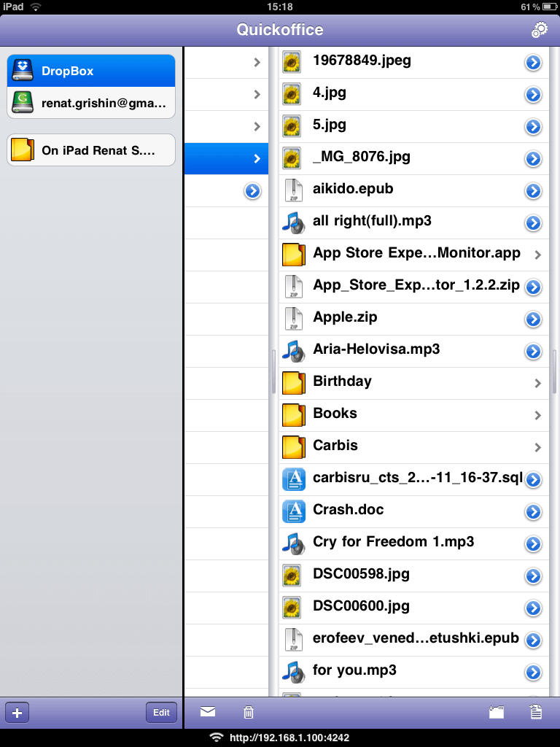Open details arrow for Apple.zip
This screenshot has width=560, height=747.
pyautogui.click(x=533, y=319)
